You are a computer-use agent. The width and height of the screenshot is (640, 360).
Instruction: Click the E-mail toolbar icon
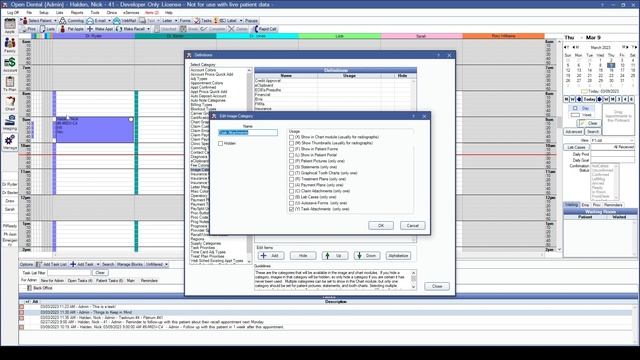[90, 20]
